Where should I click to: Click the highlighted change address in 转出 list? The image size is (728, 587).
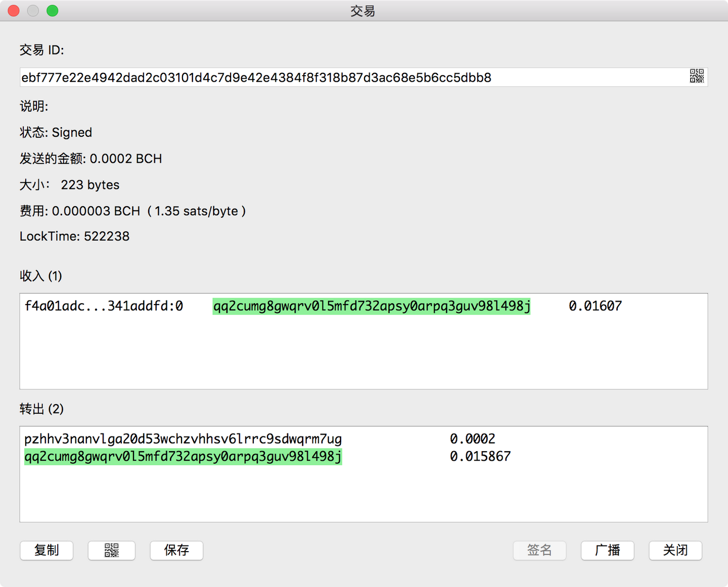pos(183,457)
